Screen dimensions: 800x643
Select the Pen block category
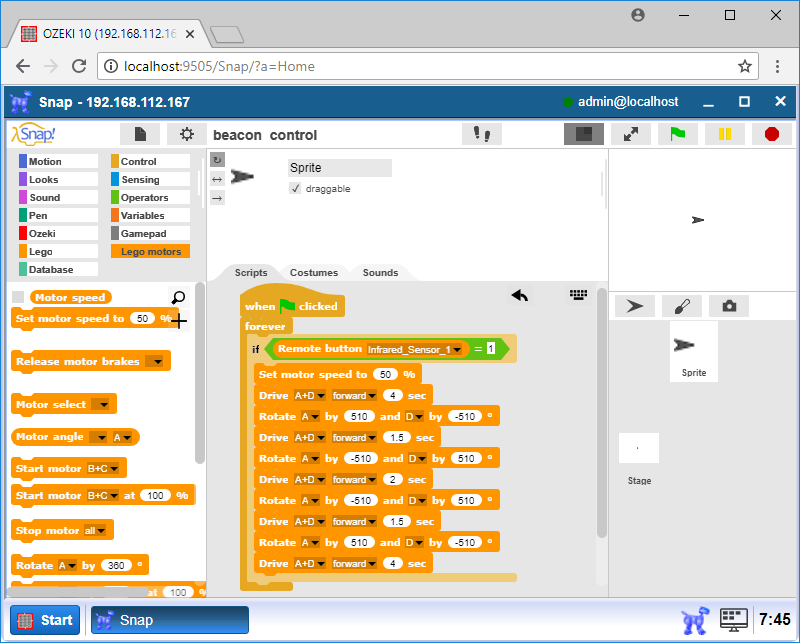click(58, 215)
